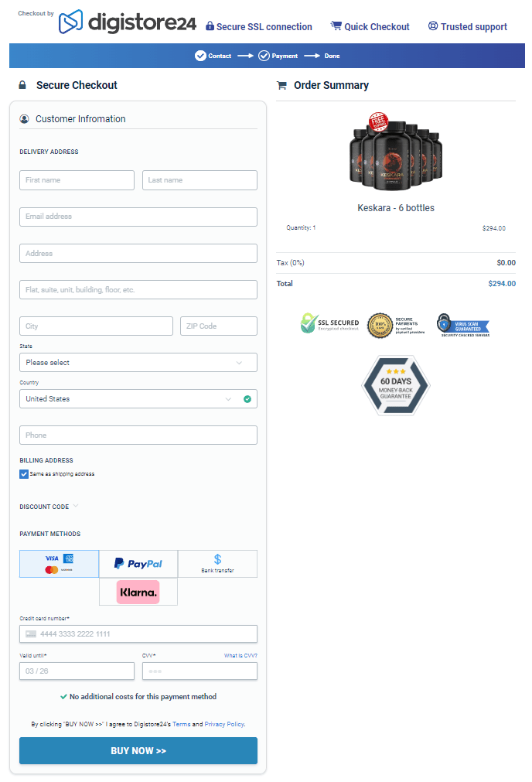The image size is (532, 782).
Task: Click the Trusted support lifebuoy icon
Action: pos(433,26)
